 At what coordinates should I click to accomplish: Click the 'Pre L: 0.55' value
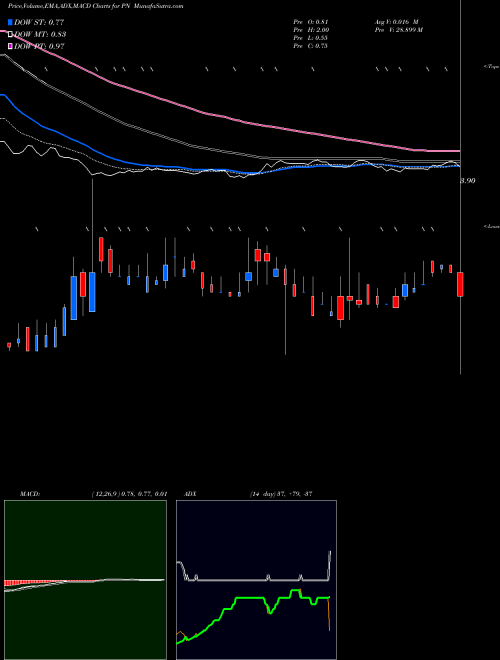coord(311,38)
